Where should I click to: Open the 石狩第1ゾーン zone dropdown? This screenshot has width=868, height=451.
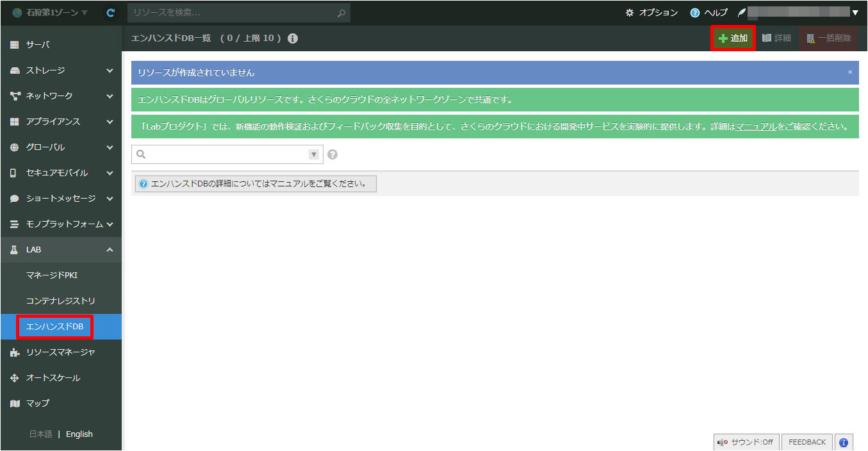tap(51, 13)
